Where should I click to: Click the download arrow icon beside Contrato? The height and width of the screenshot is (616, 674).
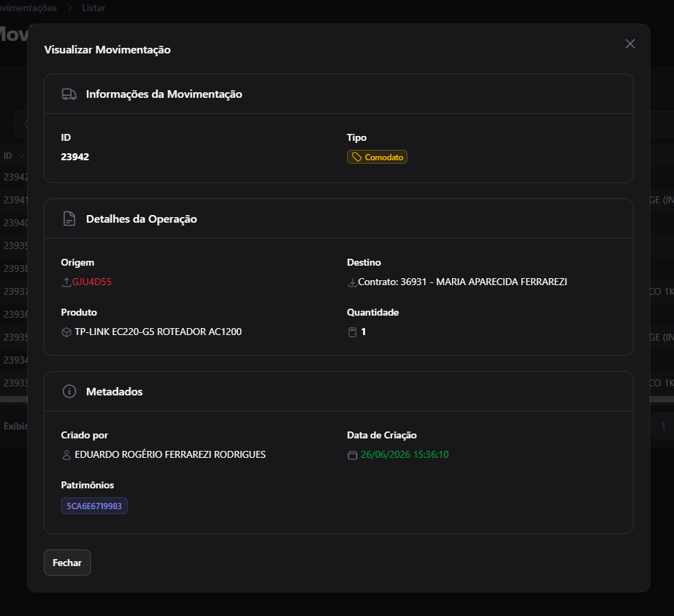point(352,282)
